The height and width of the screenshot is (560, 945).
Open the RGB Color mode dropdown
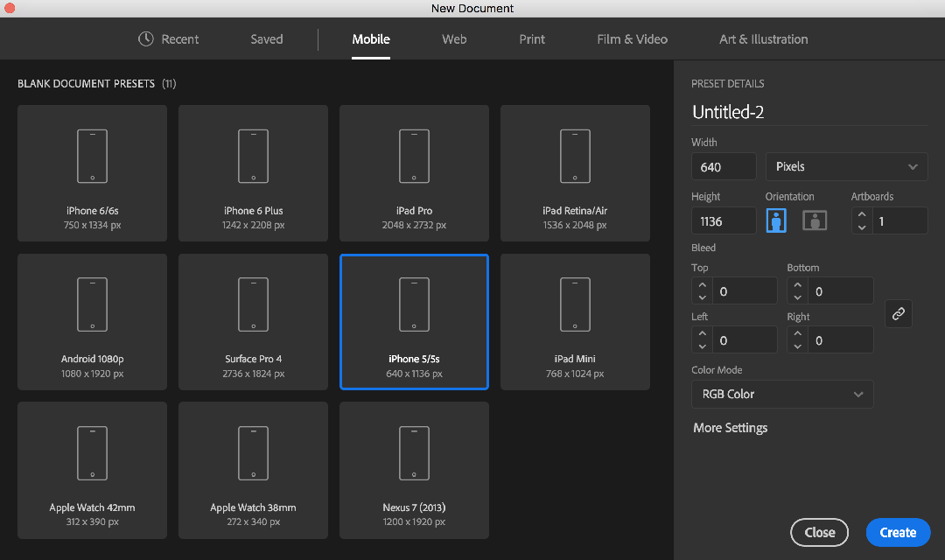781,395
